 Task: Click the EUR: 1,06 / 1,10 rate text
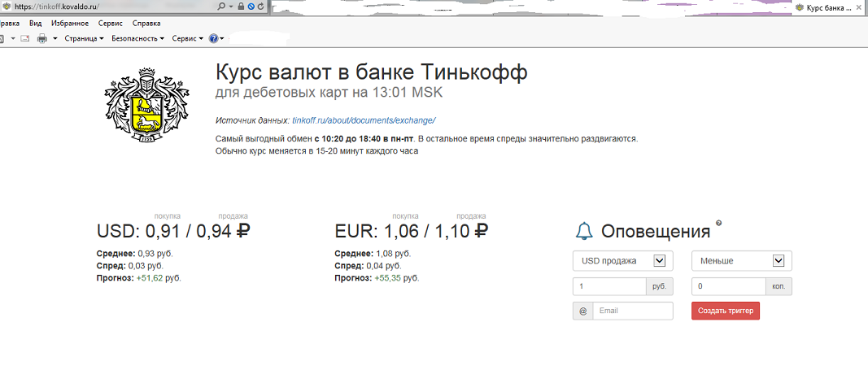pos(412,231)
